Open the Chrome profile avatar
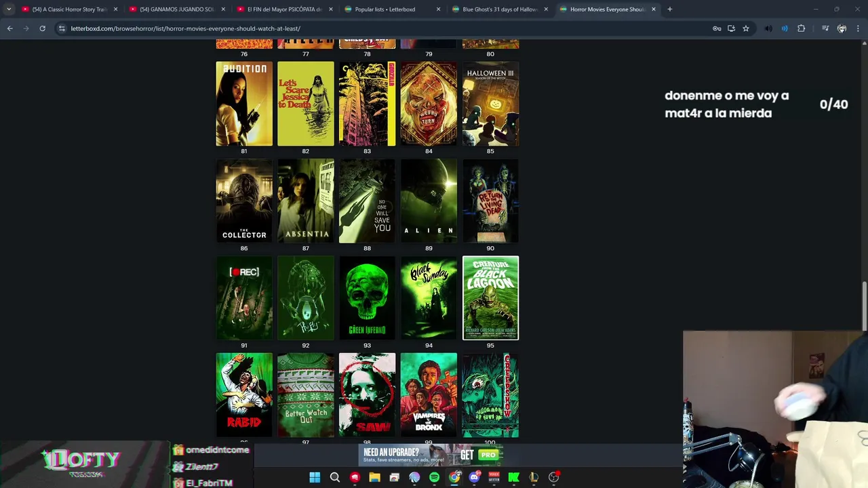Screen dimensions: 868x488 point(842,28)
